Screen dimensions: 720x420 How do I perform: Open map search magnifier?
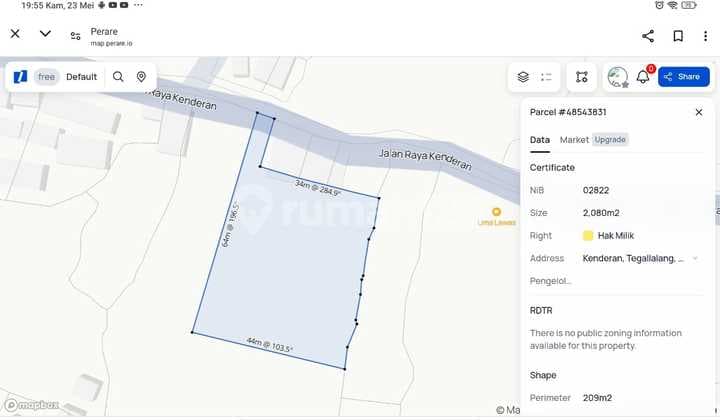pos(118,77)
